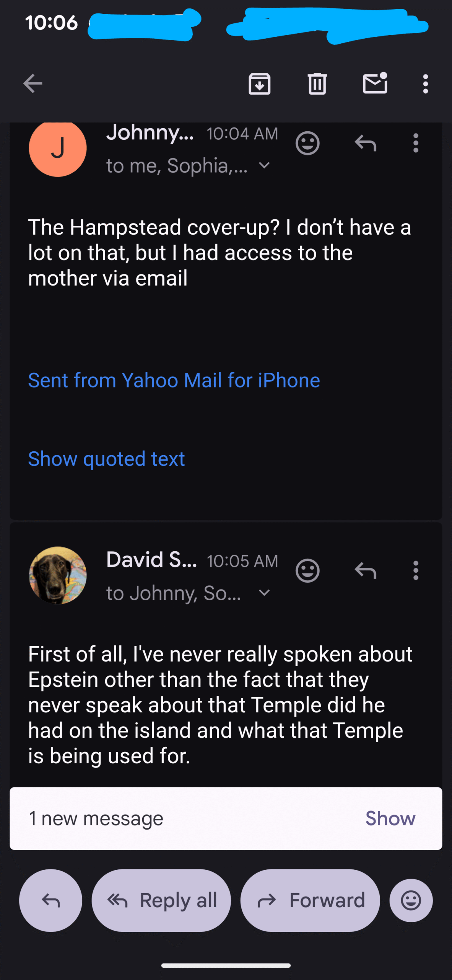Image resolution: width=452 pixels, height=980 pixels.
Task: Show the 1 new message
Action: point(390,818)
